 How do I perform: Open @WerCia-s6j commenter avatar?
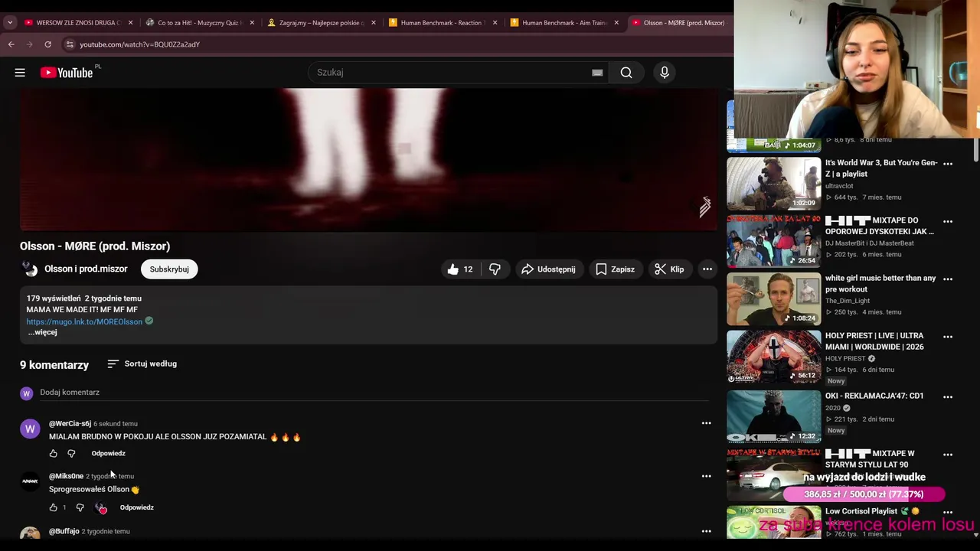30,429
